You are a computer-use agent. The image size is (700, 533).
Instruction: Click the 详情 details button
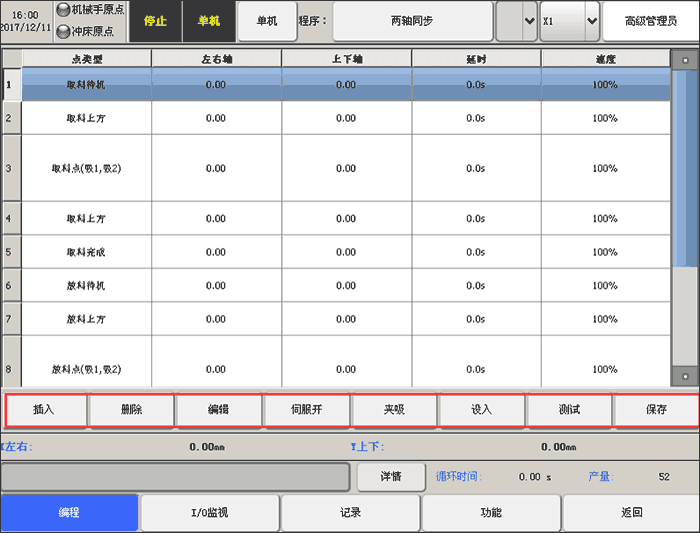point(390,477)
